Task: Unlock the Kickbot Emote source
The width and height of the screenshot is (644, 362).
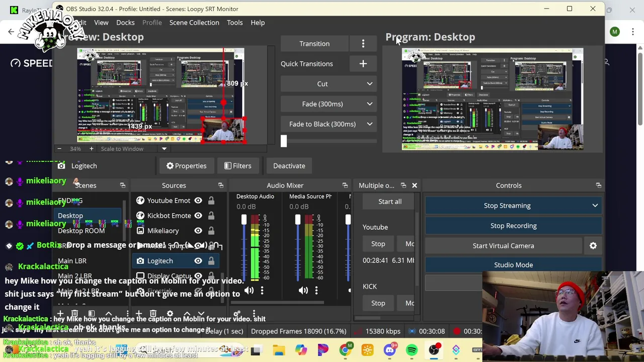Action: (211, 216)
